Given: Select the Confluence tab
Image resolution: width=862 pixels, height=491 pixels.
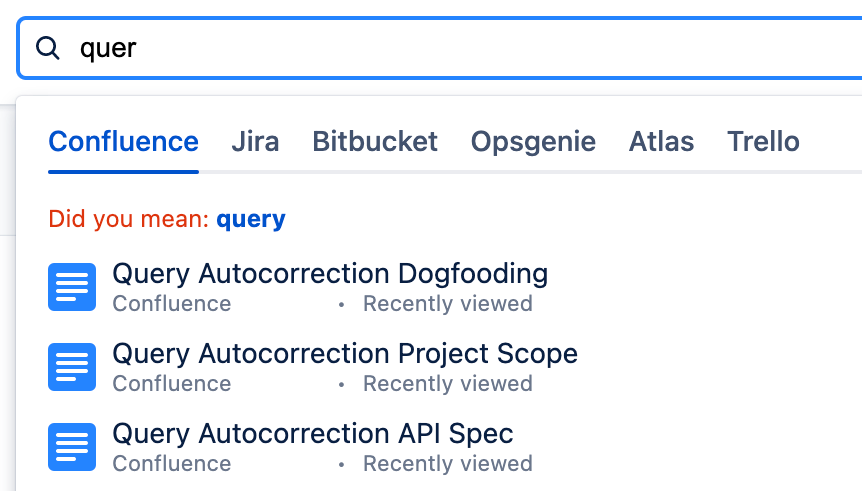Looking at the screenshot, I should (x=123, y=142).
